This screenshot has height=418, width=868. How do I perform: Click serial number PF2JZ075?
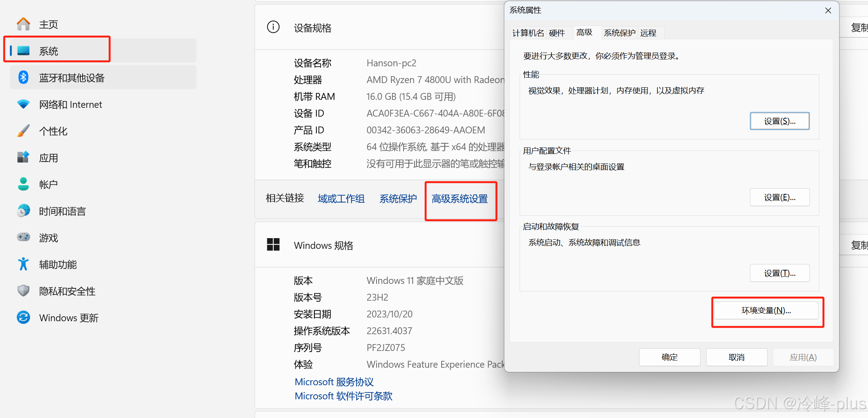point(386,348)
